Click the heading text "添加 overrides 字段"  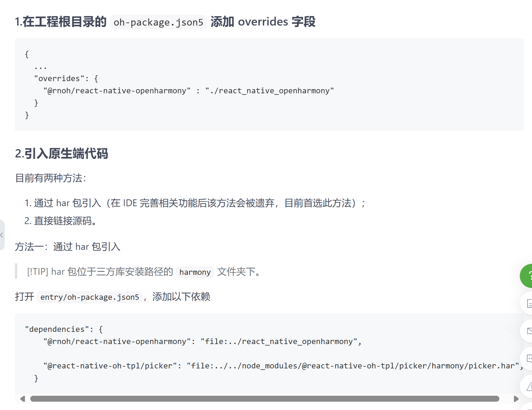(263, 22)
